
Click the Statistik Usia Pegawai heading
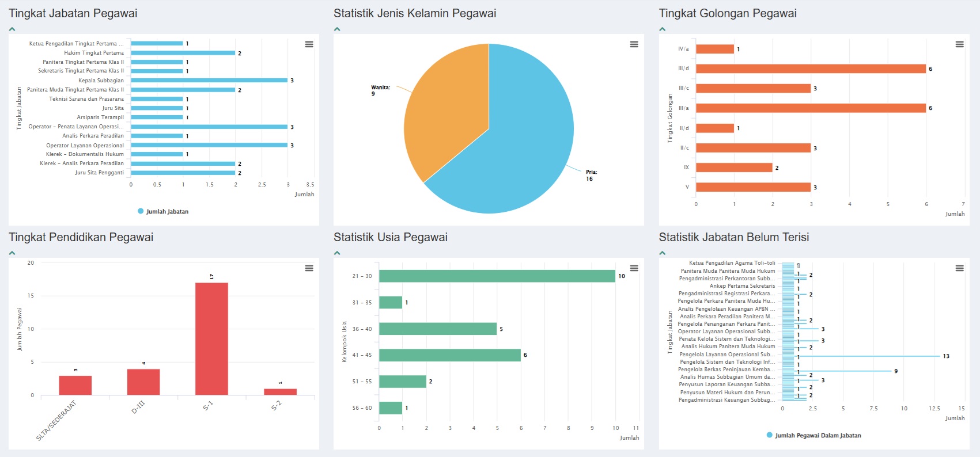coord(391,237)
